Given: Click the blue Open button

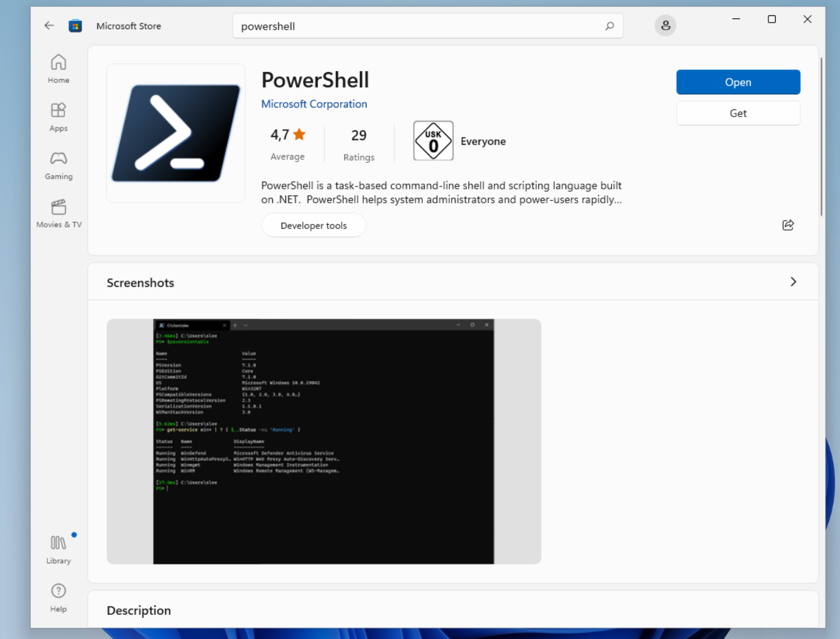Looking at the screenshot, I should click(738, 82).
